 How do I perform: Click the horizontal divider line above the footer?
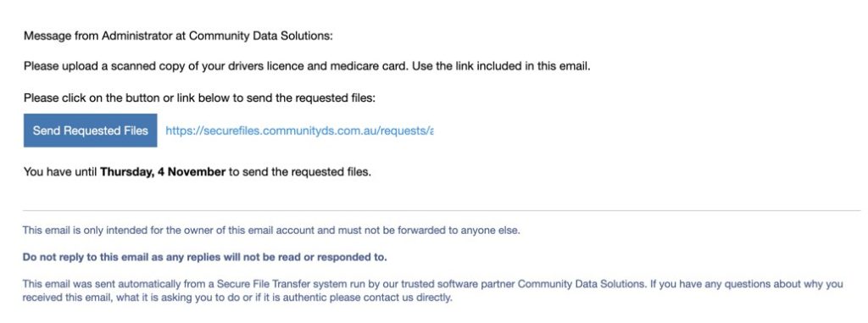pyautogui.click(x=442, y=210)
